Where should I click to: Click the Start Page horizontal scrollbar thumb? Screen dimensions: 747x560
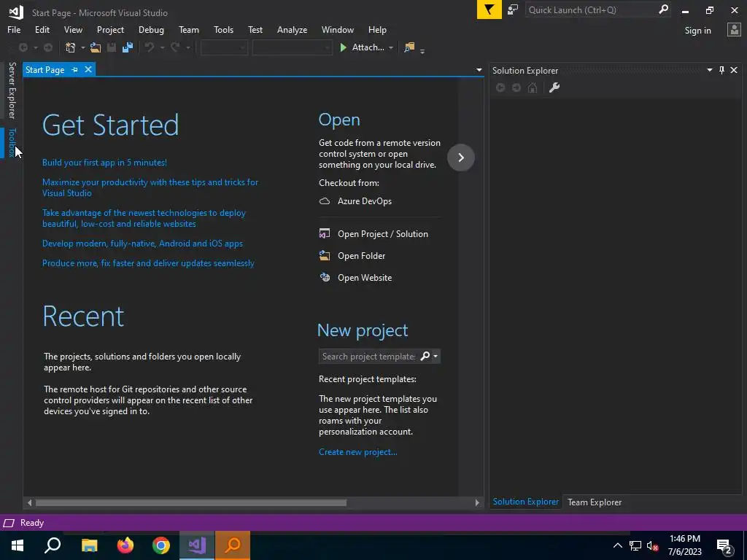tap(191, 502)
